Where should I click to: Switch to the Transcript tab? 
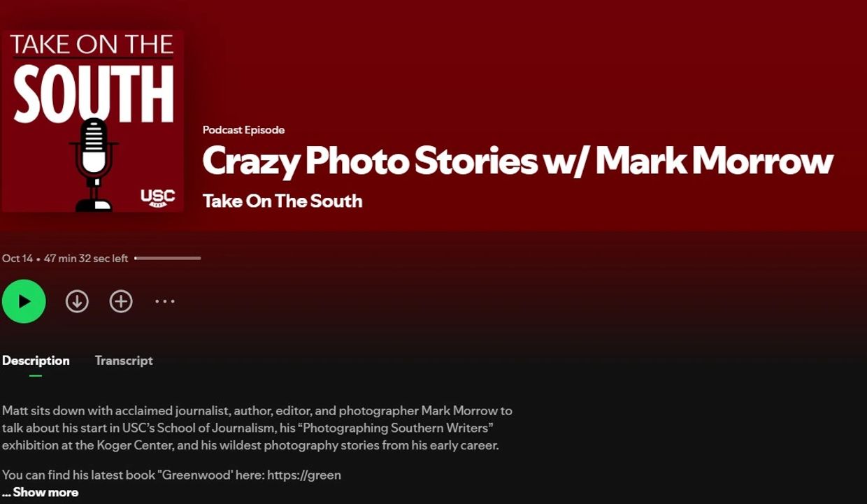(124, 361)
